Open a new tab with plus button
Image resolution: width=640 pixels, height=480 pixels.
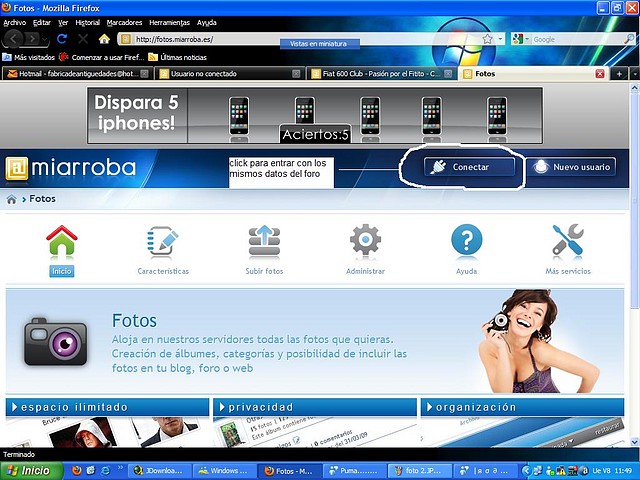point(619,74)
